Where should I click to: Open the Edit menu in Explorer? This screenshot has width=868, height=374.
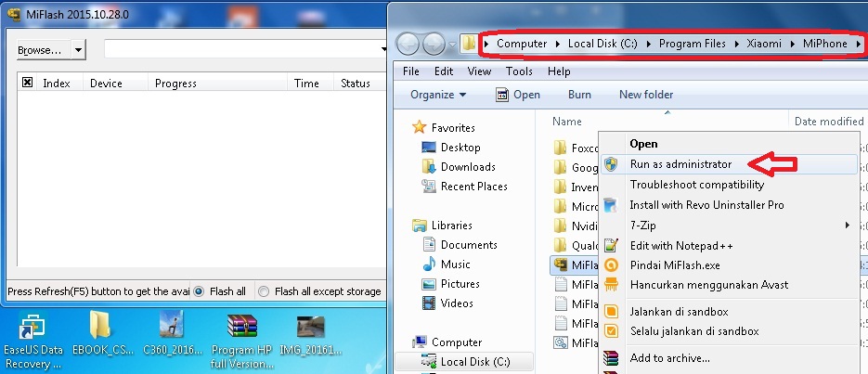point(444,71)
